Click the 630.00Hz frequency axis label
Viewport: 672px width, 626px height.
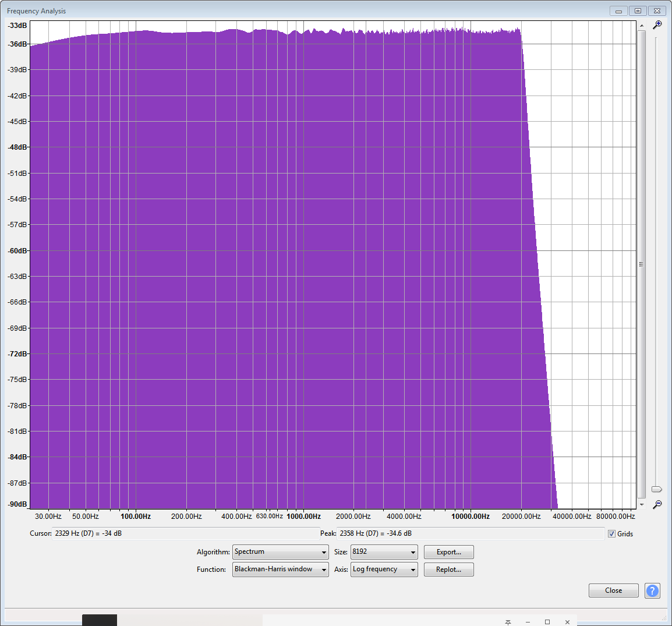[x=269, y=517]
